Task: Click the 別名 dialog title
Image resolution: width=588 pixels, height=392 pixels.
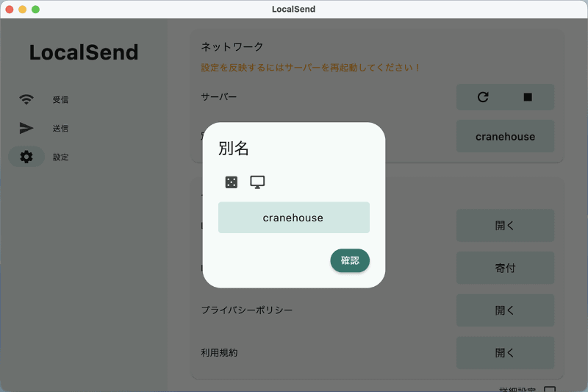Action: pyautogui.click(x=233, y=148)
